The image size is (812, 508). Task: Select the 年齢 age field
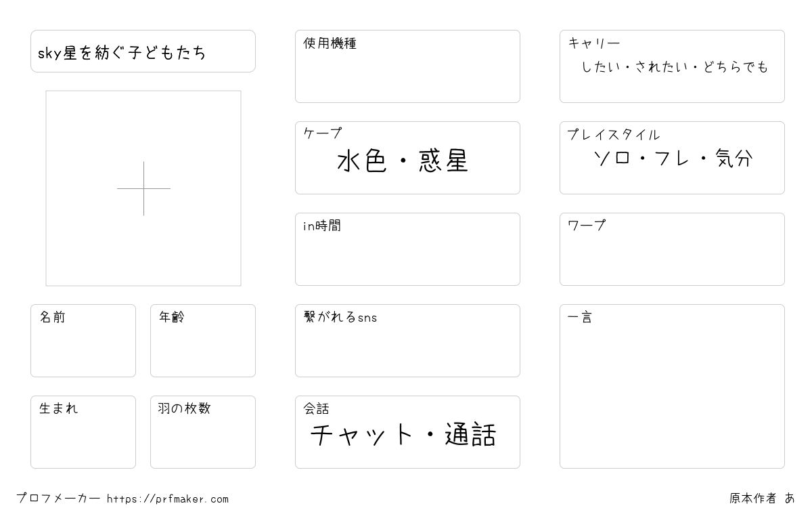(203, 341)
